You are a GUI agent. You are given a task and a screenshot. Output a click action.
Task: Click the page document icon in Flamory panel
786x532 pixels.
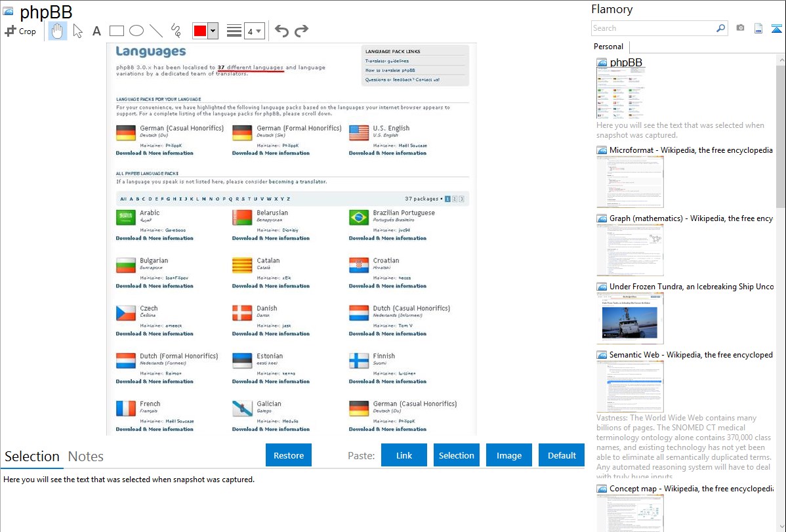758,28
